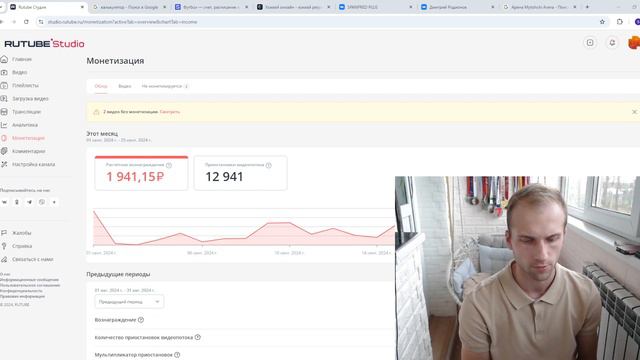Select the 1 941,15₽ reward card
The height and width of the screenshot is (360, 640).
point(141,173)
